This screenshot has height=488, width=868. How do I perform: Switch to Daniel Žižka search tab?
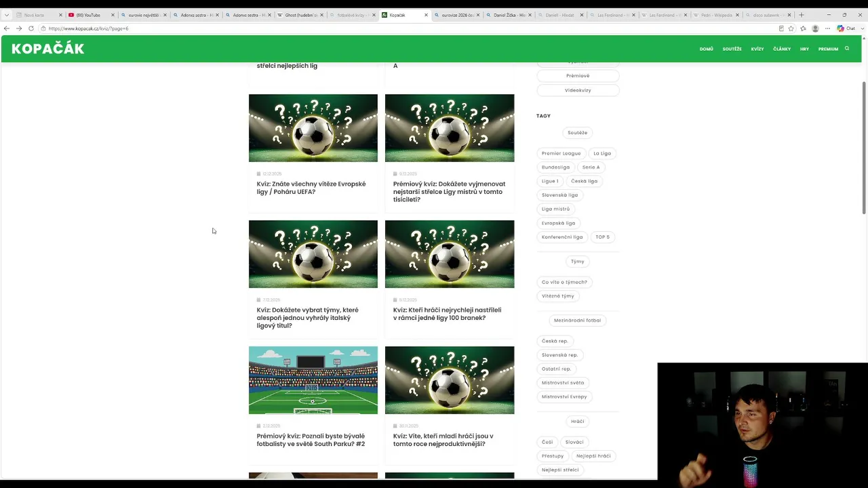(x=509, y=15)
